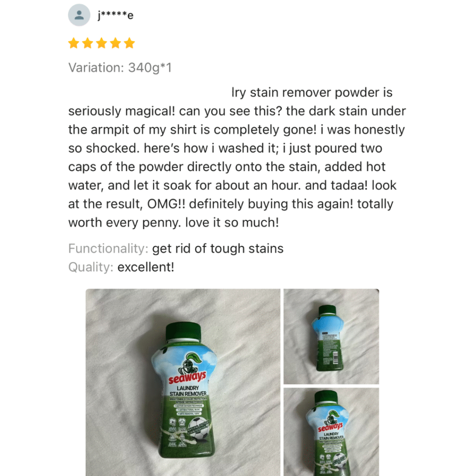Click the 'get rid of tough stains' text
476x476 pixels.
coord(218,248)
